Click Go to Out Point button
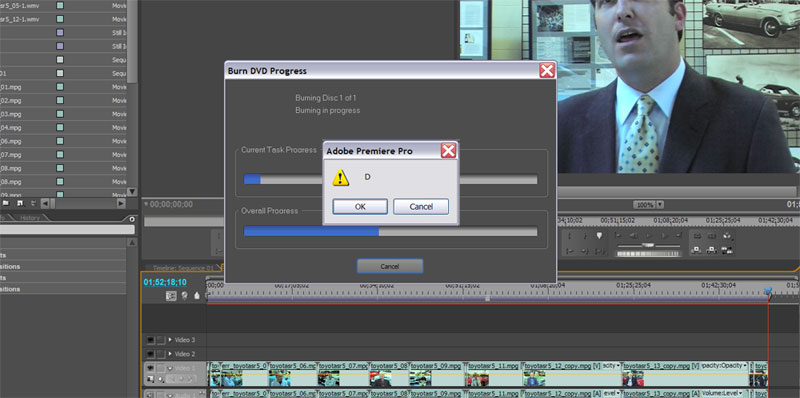The height and width of the screenshot is (398, 800). [585, 251]
